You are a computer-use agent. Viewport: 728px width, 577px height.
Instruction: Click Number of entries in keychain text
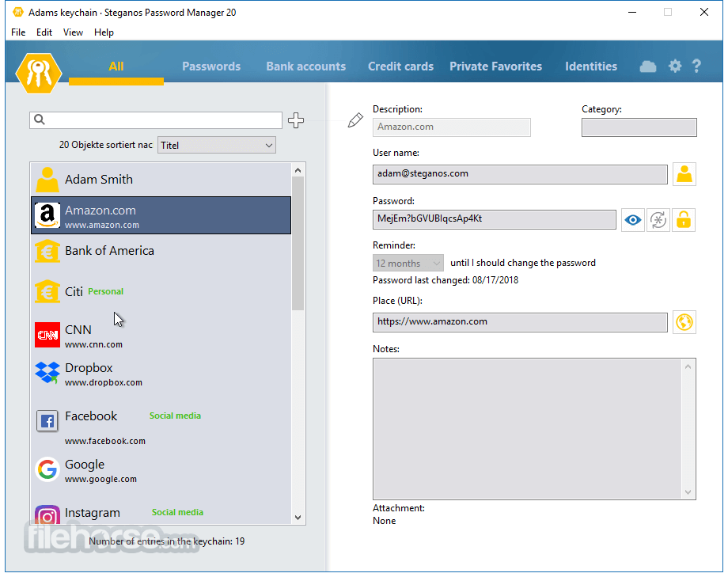point(167,541)
